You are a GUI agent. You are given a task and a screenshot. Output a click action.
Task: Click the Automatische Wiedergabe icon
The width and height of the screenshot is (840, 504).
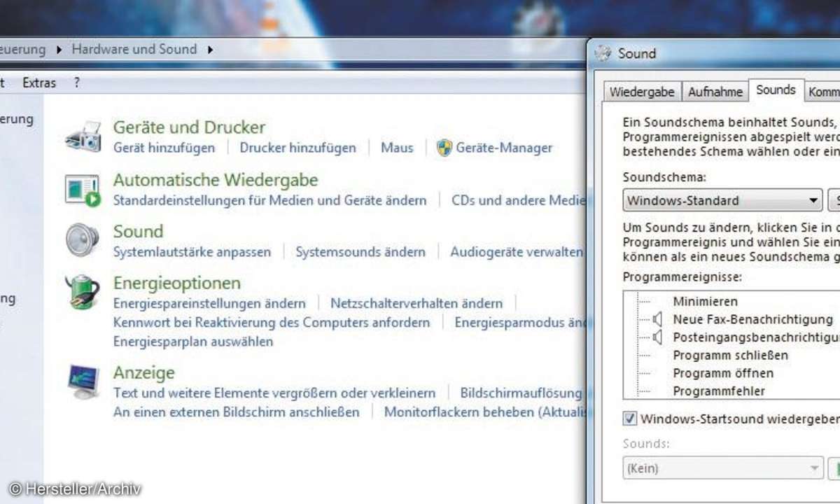(x=83, y=190)
